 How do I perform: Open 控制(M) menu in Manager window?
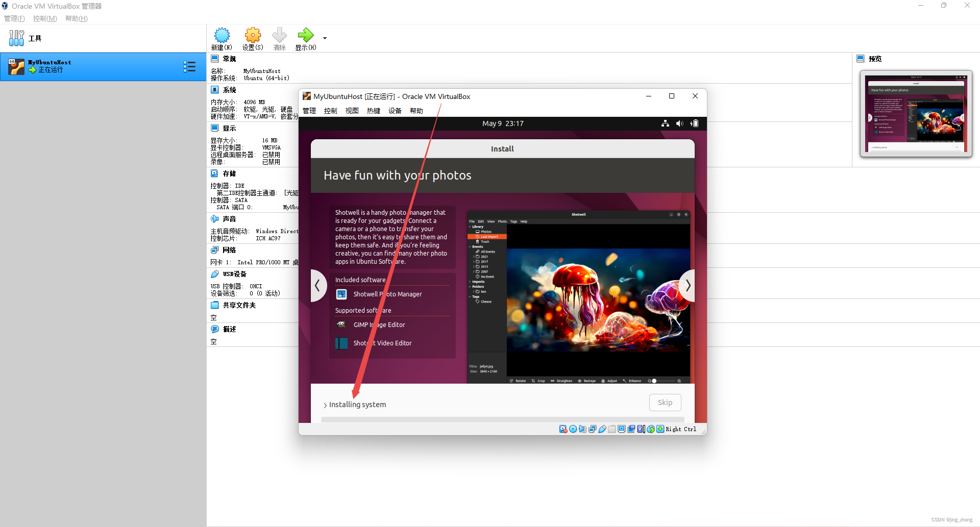[x=45, y=18]
